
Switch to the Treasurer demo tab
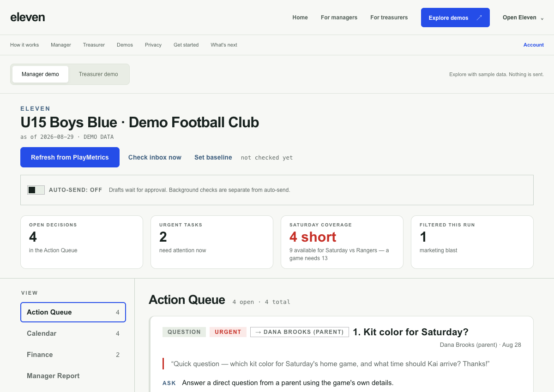coord(98,74)
